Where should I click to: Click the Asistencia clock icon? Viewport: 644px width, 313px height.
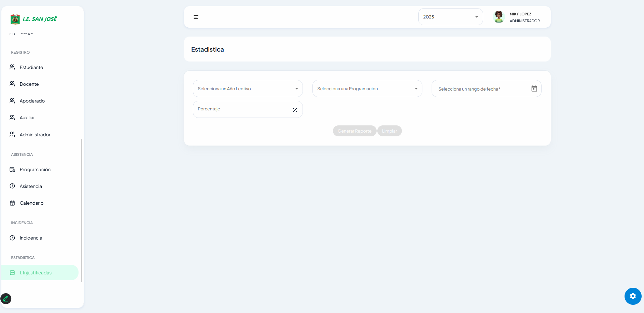[12, 186]
